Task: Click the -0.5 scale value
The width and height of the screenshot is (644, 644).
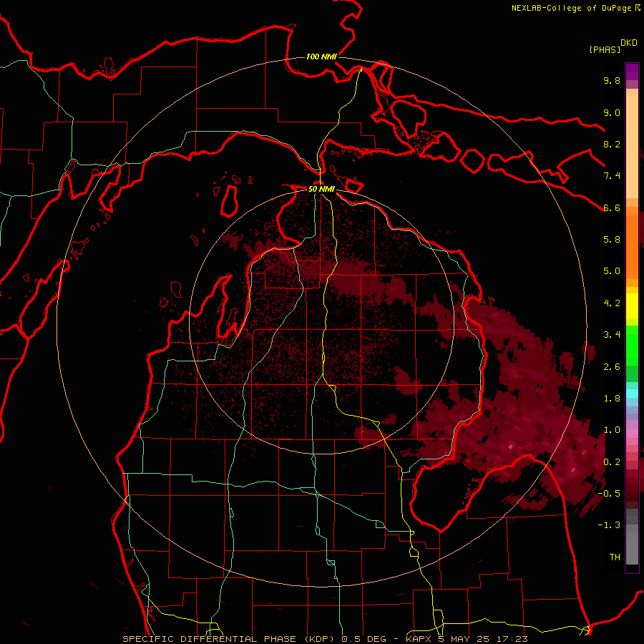Action: (609, 494)
